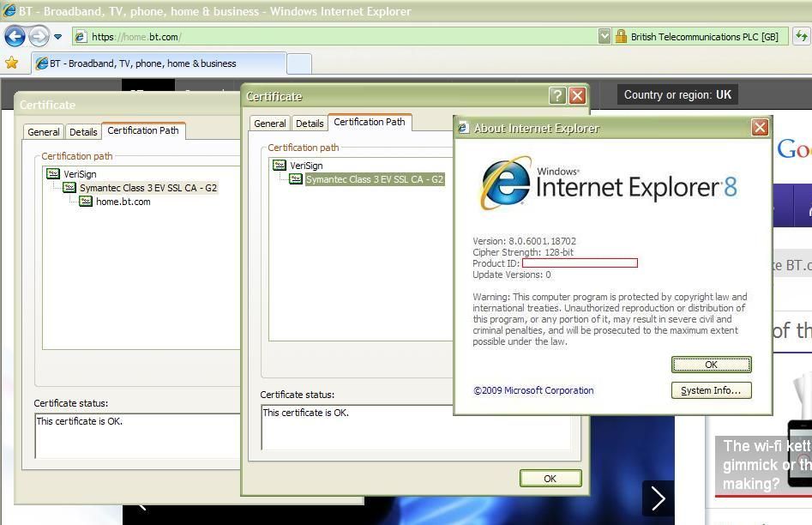Click the page icon in address bar

point(81,37)
